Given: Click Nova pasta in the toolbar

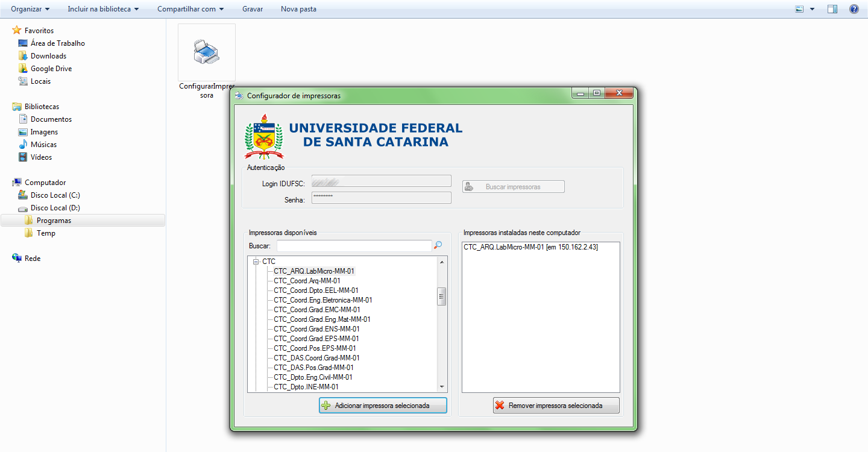Looking at the screenshot, I should (x=298, y=9).
